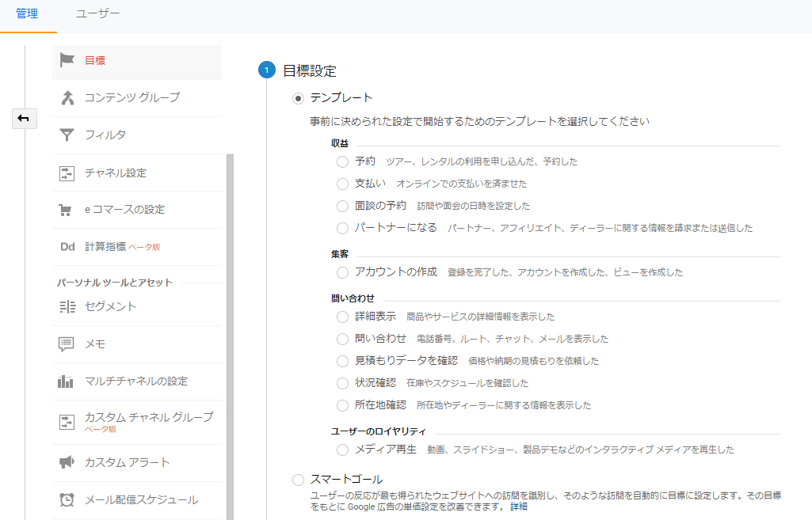This screenshot has height=520, width=812.
Task: Select the テンプレート radio button
Action: point(298,98)
